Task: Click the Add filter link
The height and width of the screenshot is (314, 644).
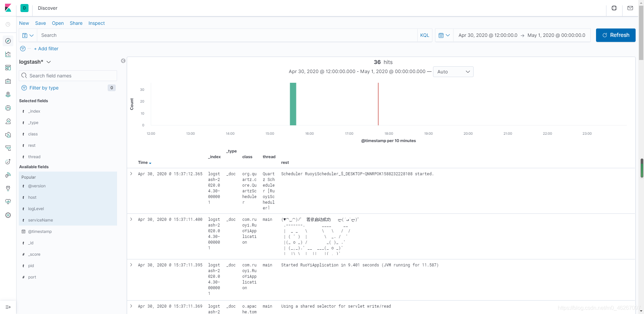Action: pos(46,49)
